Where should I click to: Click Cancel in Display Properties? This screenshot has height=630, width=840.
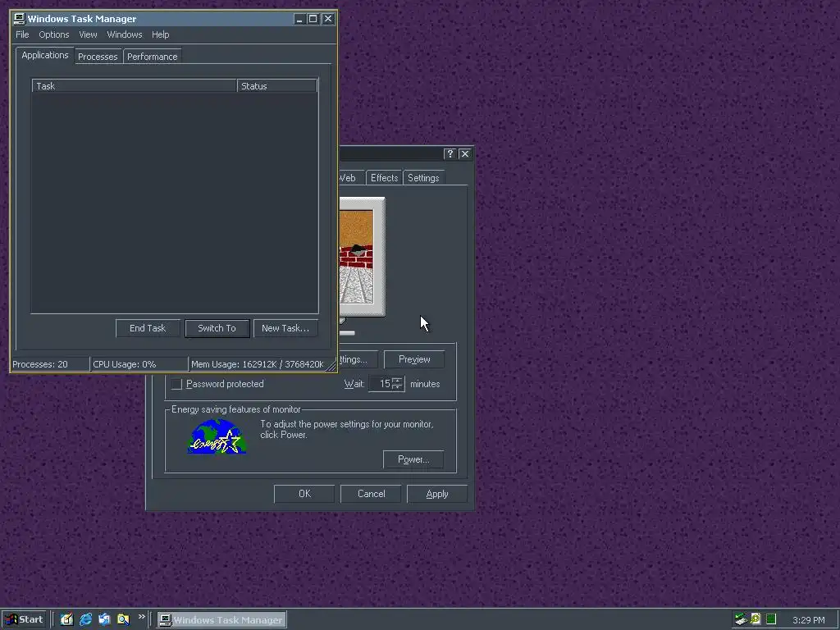pos(371,494)
